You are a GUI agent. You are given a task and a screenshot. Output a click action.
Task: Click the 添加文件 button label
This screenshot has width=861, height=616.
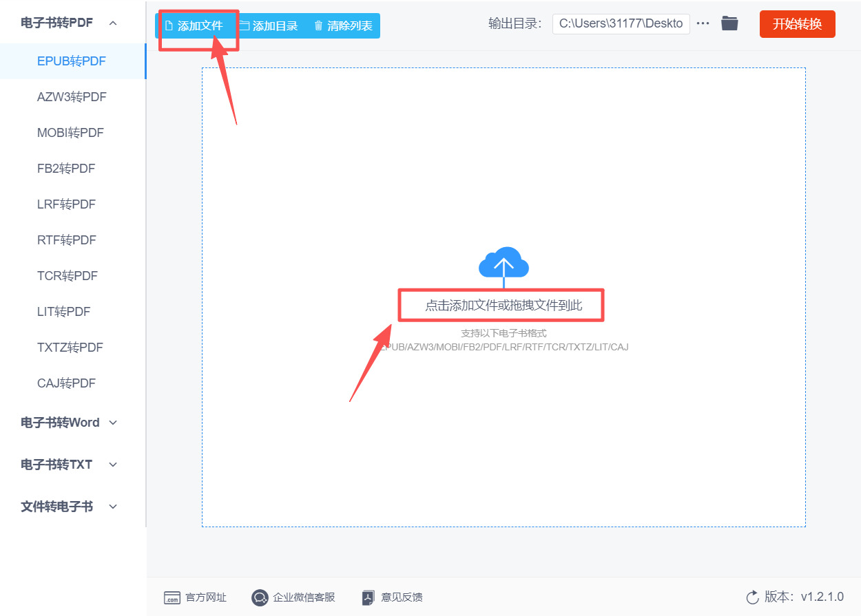coord(200,26)
